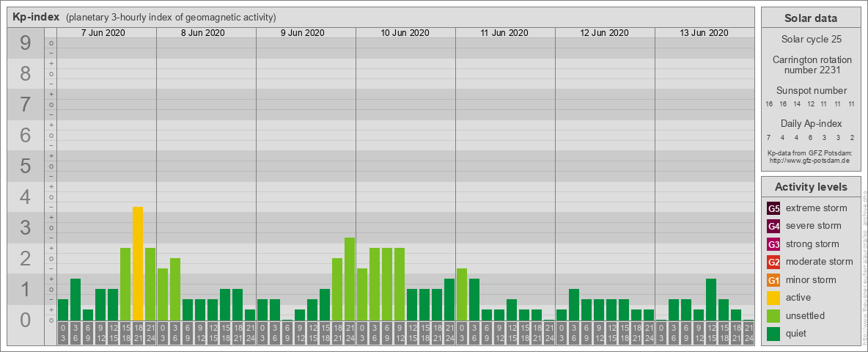
Task: Click the yellow active legend swatch
Action: pyautogui.click(x=773, y=298)
